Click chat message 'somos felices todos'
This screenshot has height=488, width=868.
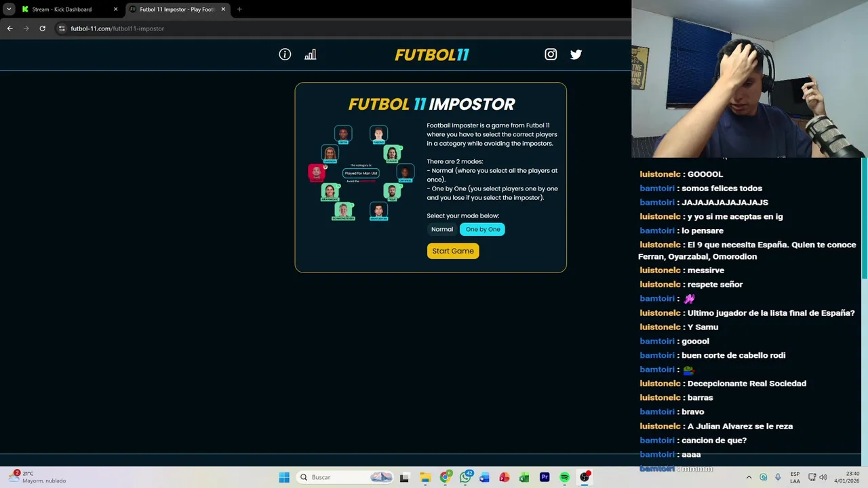[x=722, y=188]
